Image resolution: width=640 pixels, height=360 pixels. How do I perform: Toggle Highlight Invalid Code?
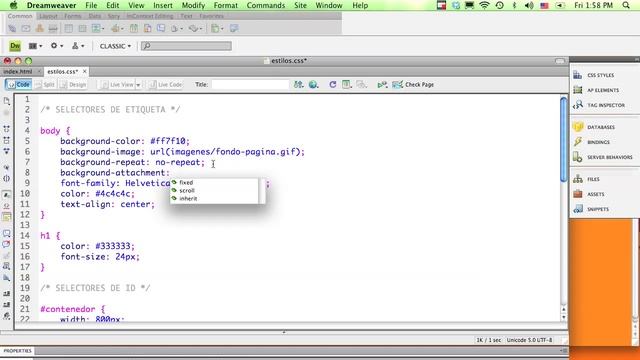pos(7,206)
